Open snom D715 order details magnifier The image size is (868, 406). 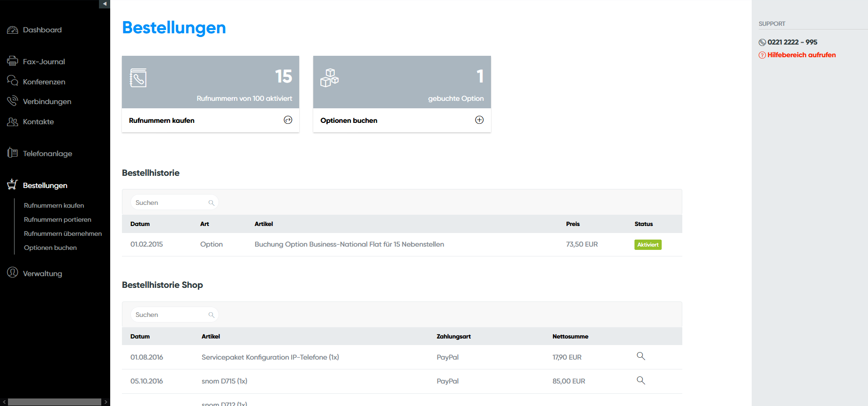pos(641,380)
